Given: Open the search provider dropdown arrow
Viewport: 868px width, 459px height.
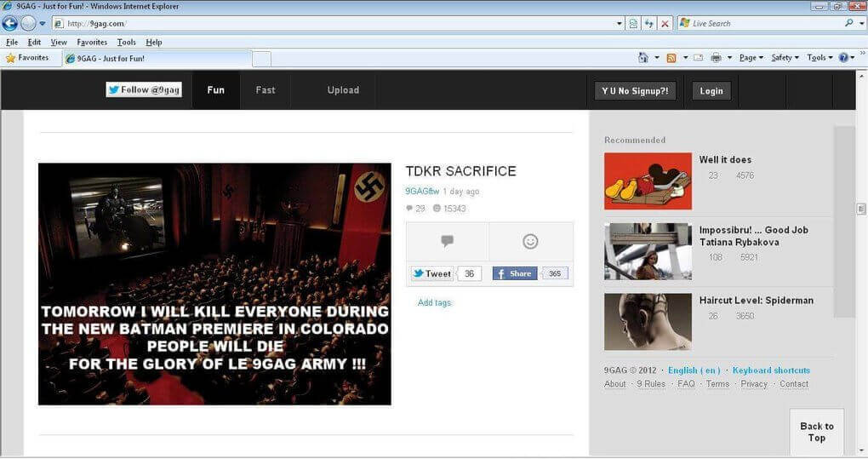Looking at the screenshot, I should 861,24.
